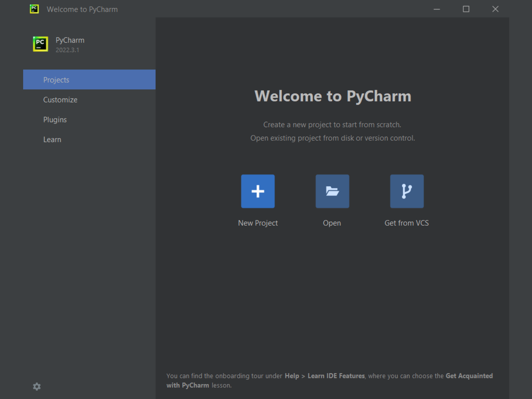This screenshot has height=399, width=532.
Task: Click the window title bar text
Action: 82,9
